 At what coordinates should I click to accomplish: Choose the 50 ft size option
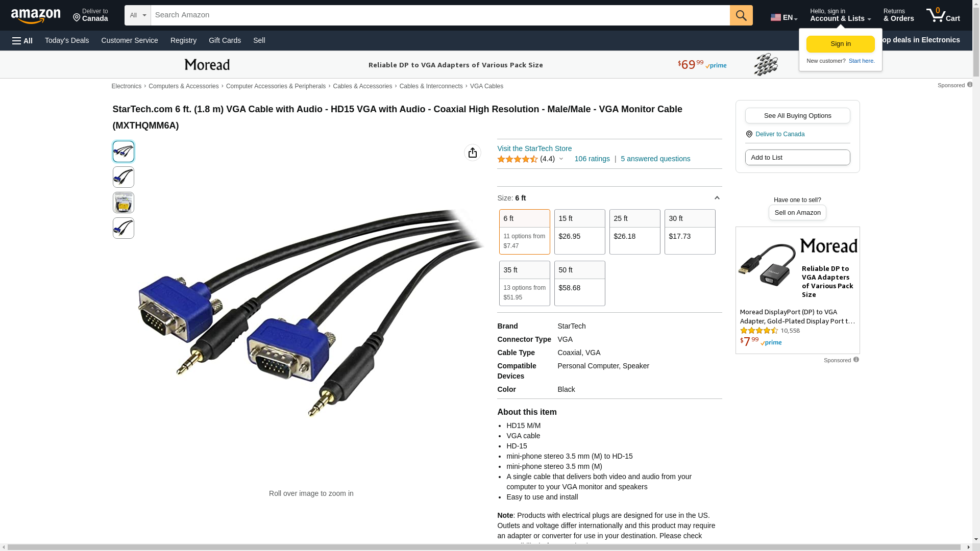click(580, 283)
